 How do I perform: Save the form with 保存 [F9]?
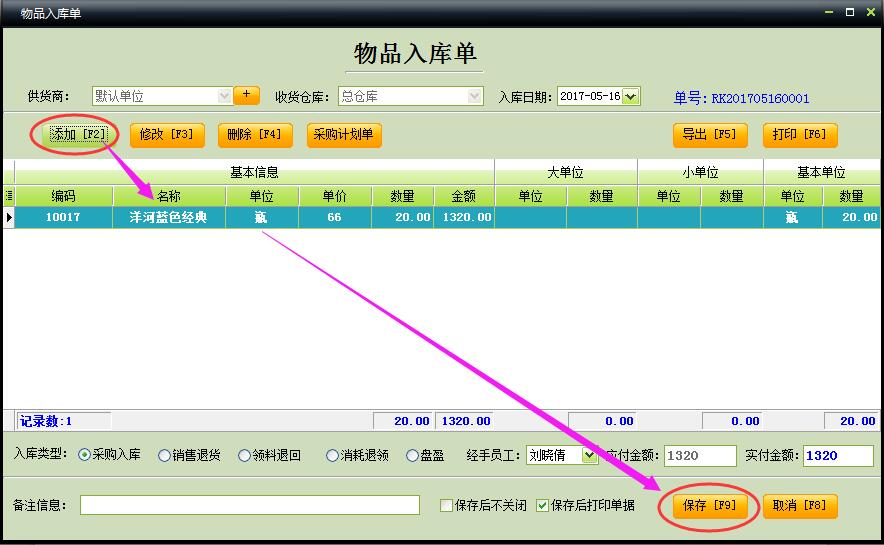coord(710,506)
